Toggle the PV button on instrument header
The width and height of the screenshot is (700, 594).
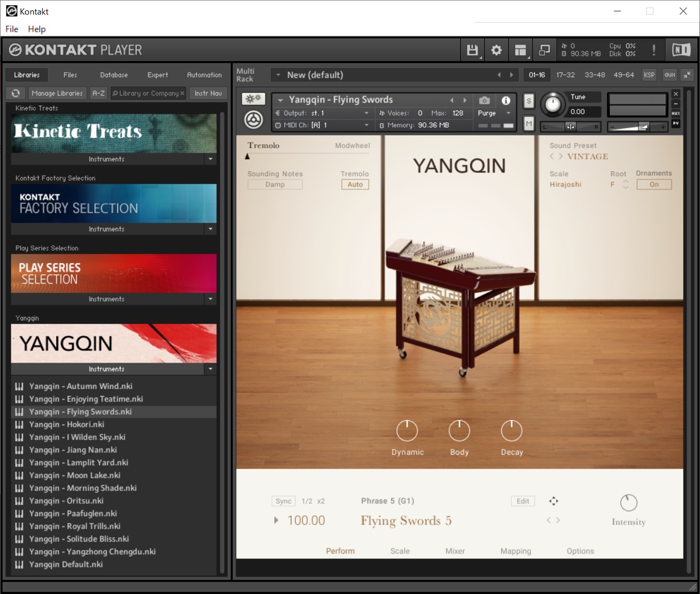click(676, 123)
